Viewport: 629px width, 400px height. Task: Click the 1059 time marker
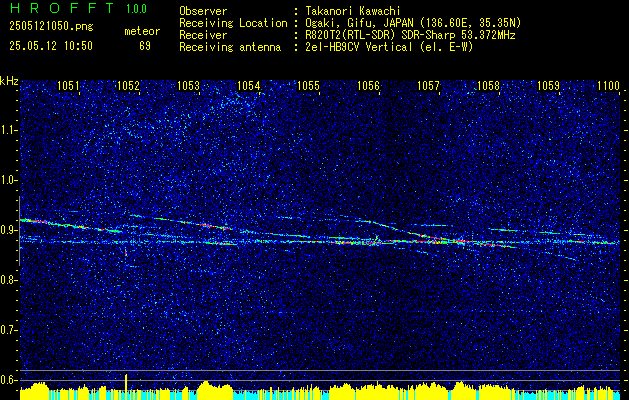pos(549,85)
